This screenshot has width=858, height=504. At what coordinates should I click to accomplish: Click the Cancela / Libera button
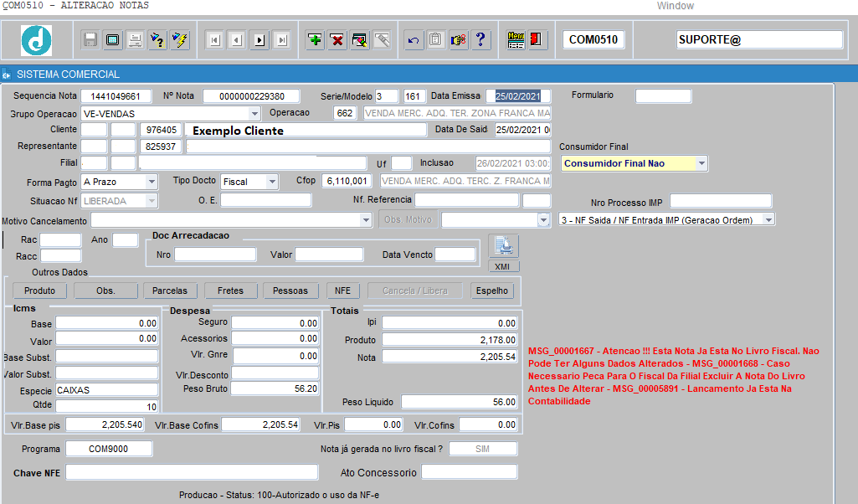(x=415, y=291)
